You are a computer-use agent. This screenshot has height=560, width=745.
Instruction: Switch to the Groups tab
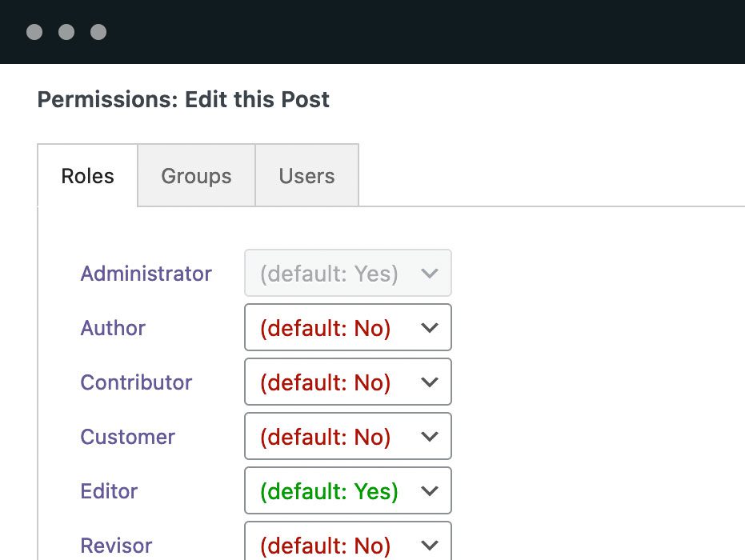pos(196,176)
